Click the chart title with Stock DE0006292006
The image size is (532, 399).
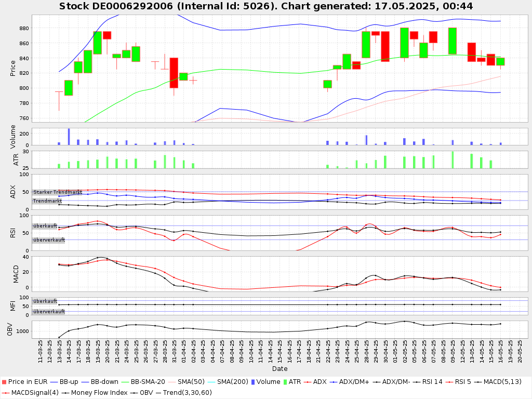(x=266, y=6)
